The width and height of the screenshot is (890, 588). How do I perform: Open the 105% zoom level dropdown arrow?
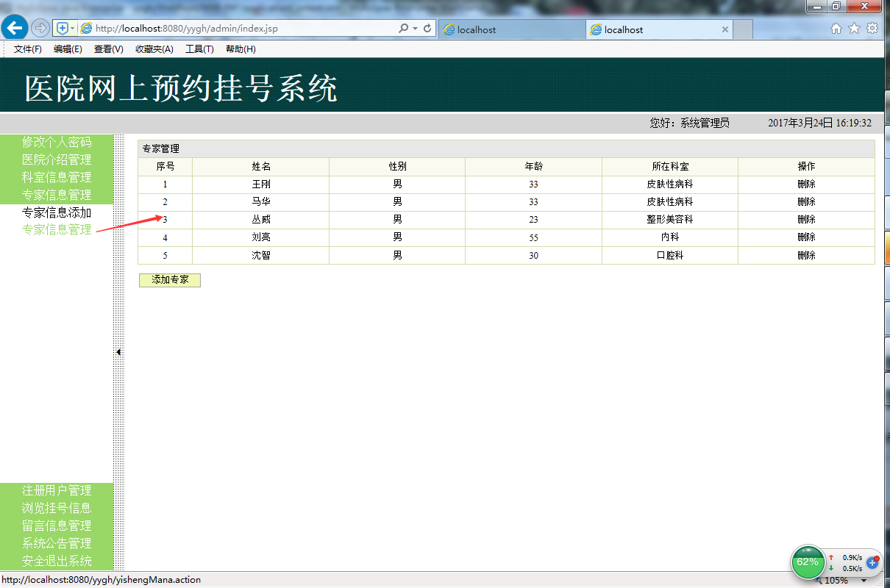click(864, 581)
